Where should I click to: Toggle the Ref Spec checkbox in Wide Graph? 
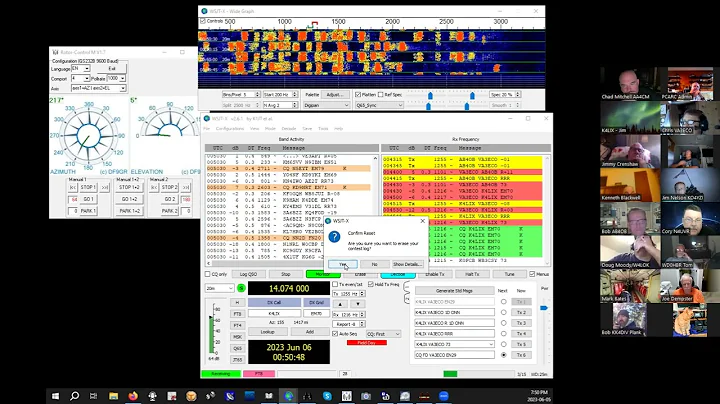coord(381,95)
